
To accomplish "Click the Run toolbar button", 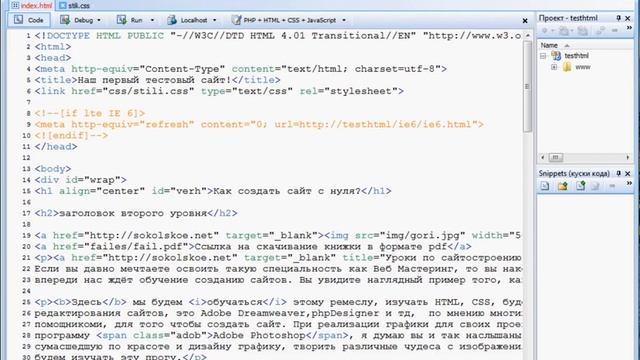I will 130,20.
